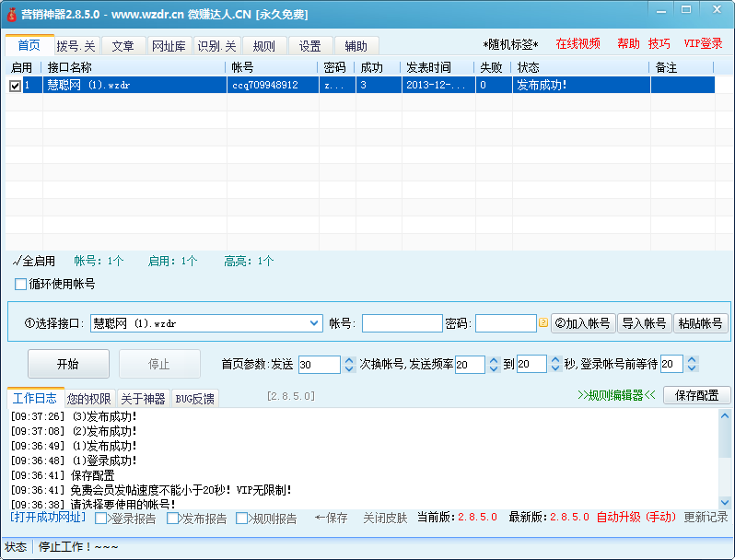Show the 您的权限 log tab
The image size is (735, 560).
point(89,399)
